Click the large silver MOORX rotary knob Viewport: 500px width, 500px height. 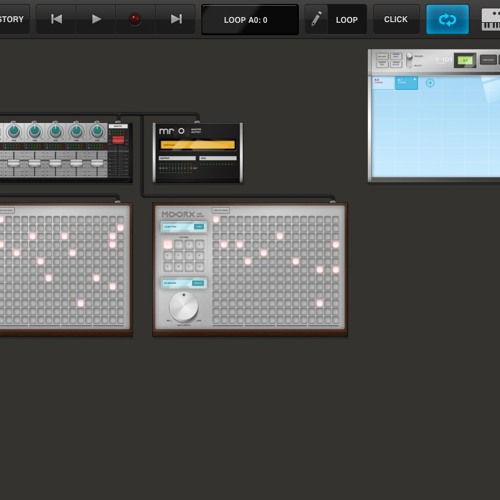[184, 306]
